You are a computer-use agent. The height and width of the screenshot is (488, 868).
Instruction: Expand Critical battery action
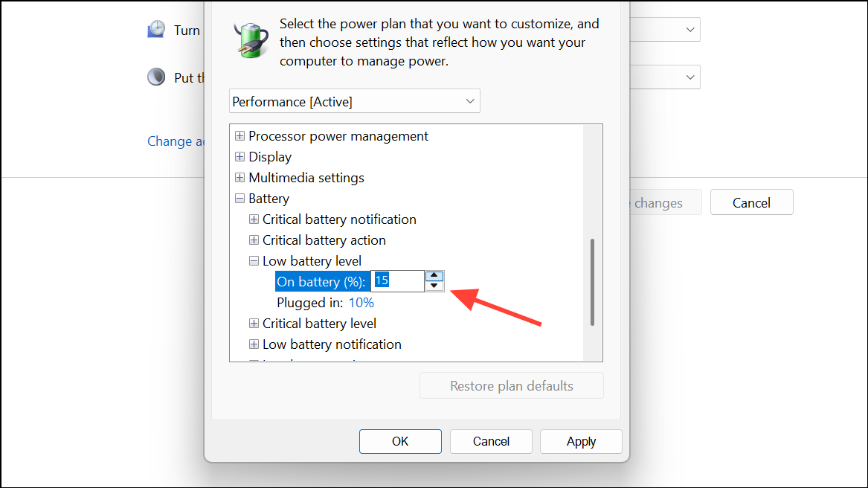(254, 240)
